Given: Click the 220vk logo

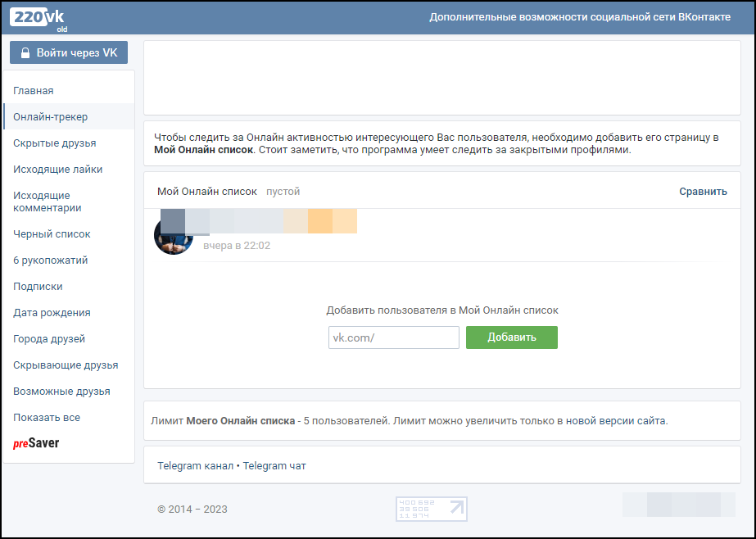Looking at the screenshot, I should pos(38,18).
